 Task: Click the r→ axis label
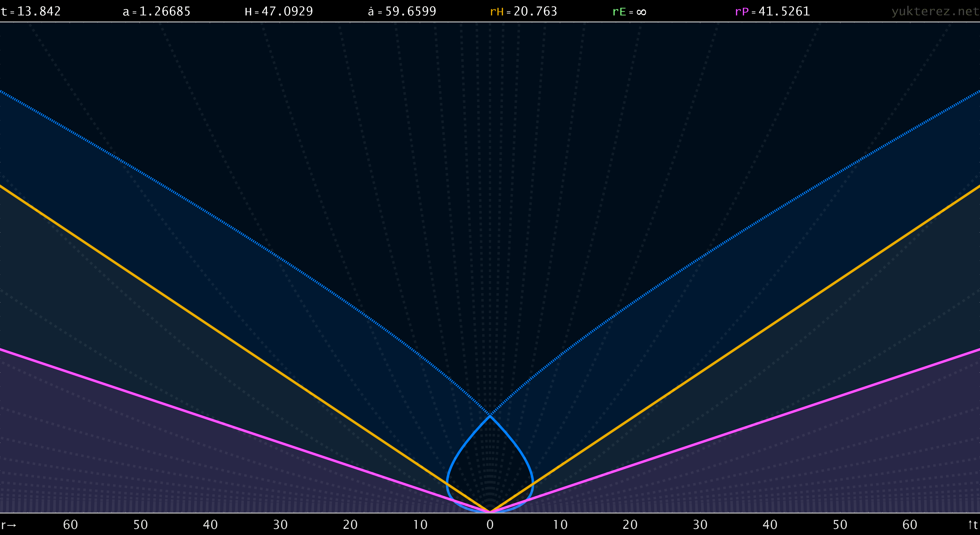8,525
